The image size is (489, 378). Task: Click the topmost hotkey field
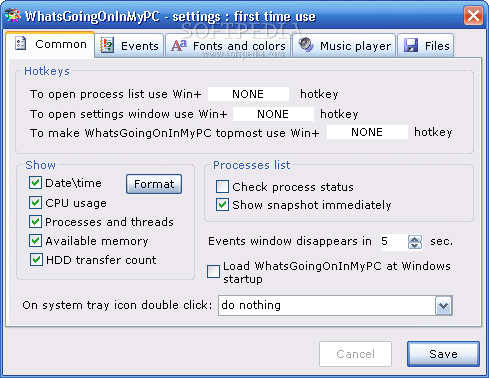click(x=367, y=132)
